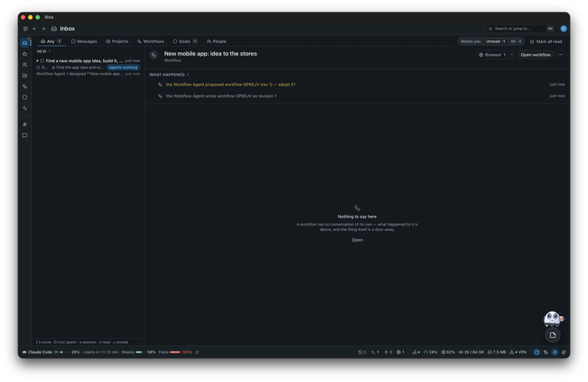
Task: Select the 'All · 4' filter
Action: [x=516, y=41]
